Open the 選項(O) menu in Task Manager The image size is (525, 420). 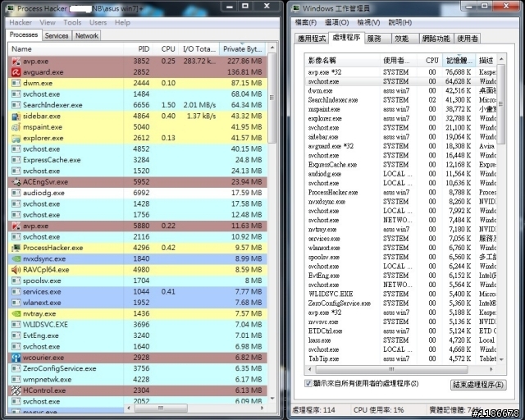click(x=337, y=22)
